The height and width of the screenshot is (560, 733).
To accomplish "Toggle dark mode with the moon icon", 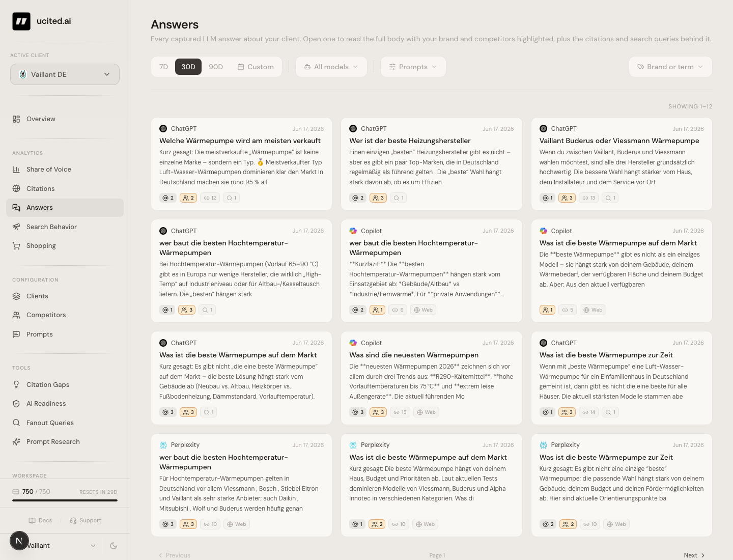I will (114, 546).
